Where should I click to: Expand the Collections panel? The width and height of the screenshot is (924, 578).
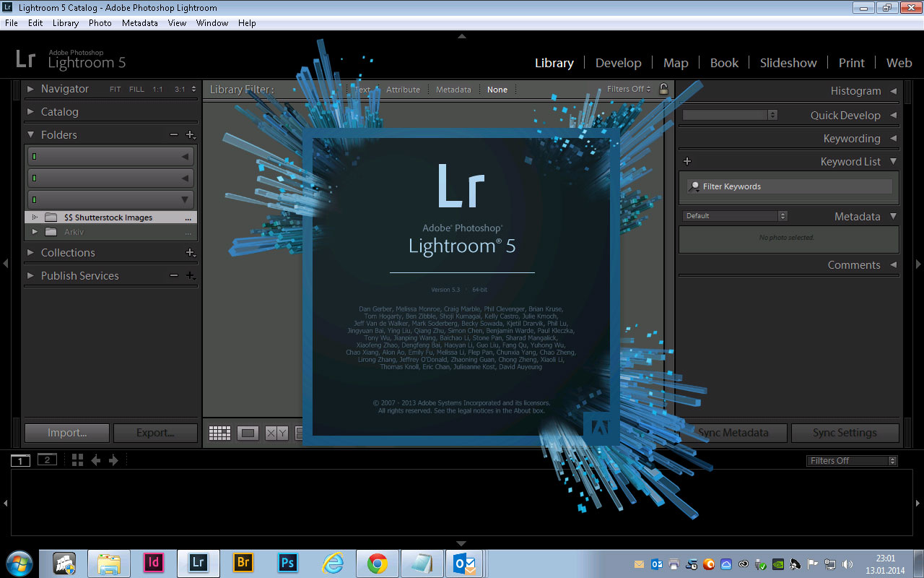[30, 253]
